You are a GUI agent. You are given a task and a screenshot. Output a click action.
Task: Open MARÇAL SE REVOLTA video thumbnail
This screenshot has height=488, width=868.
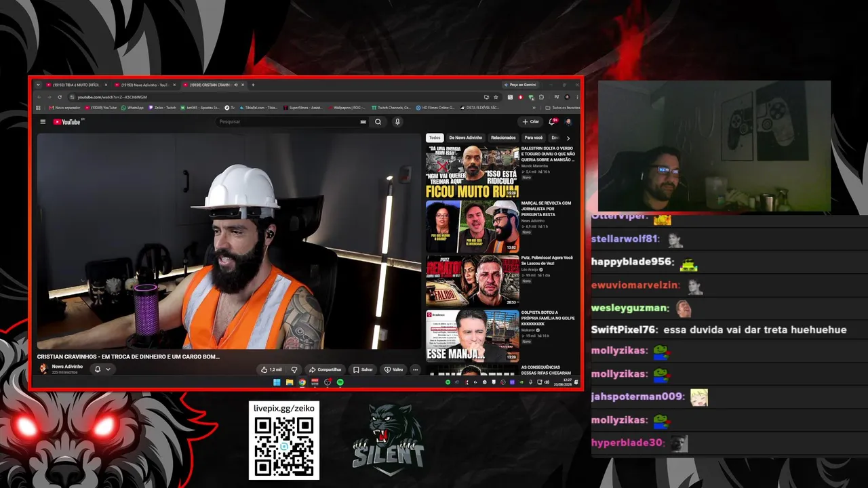pos(472,226)
